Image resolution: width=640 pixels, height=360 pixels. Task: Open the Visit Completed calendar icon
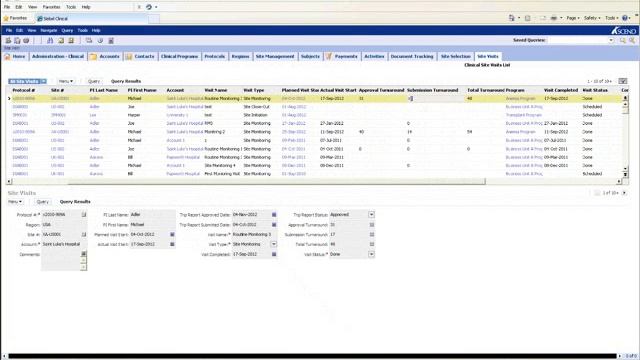coord(274,254)
